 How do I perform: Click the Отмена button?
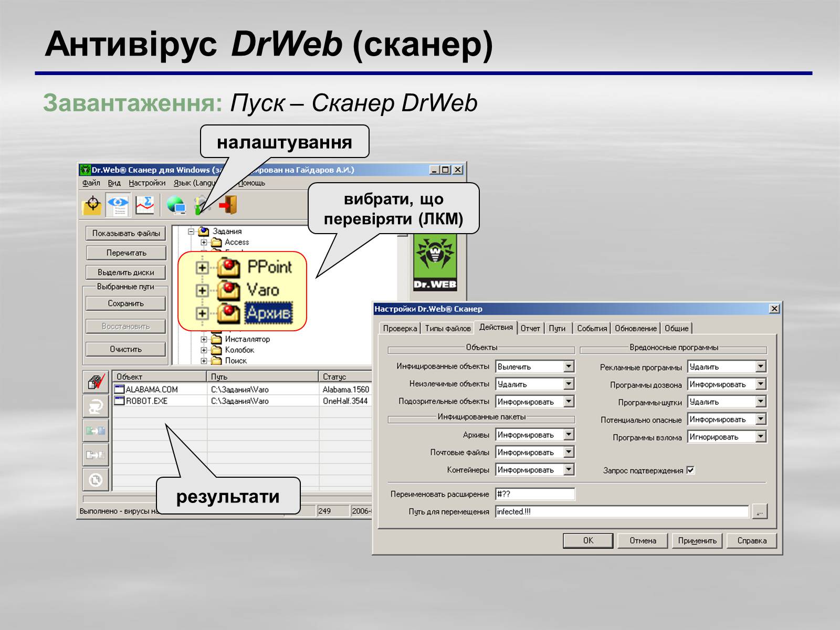[643, 540]
